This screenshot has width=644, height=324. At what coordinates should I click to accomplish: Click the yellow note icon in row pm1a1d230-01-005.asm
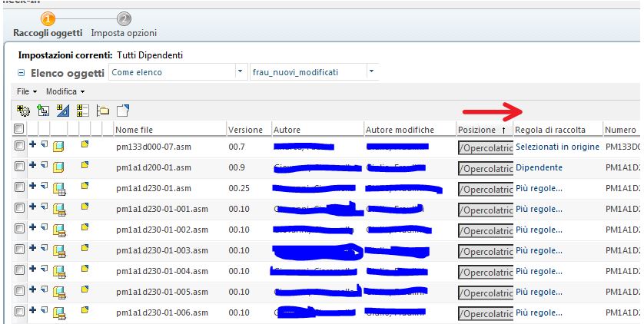tap(85, 289)
